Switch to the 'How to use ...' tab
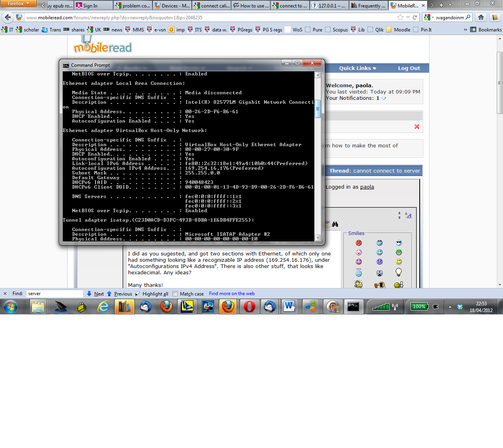 pyautogui.click(x=251, y=6)
